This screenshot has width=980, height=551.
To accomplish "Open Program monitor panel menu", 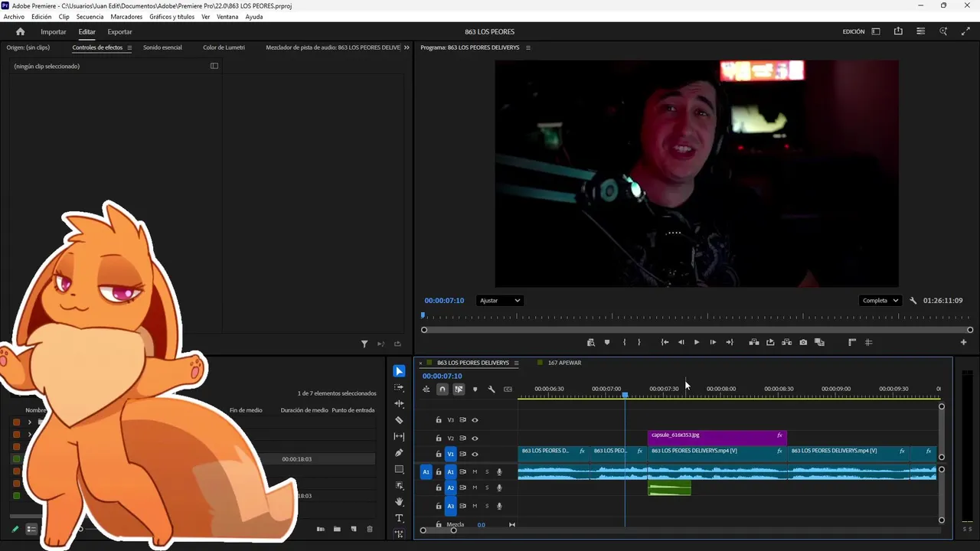I will click(x=528, y=47).
